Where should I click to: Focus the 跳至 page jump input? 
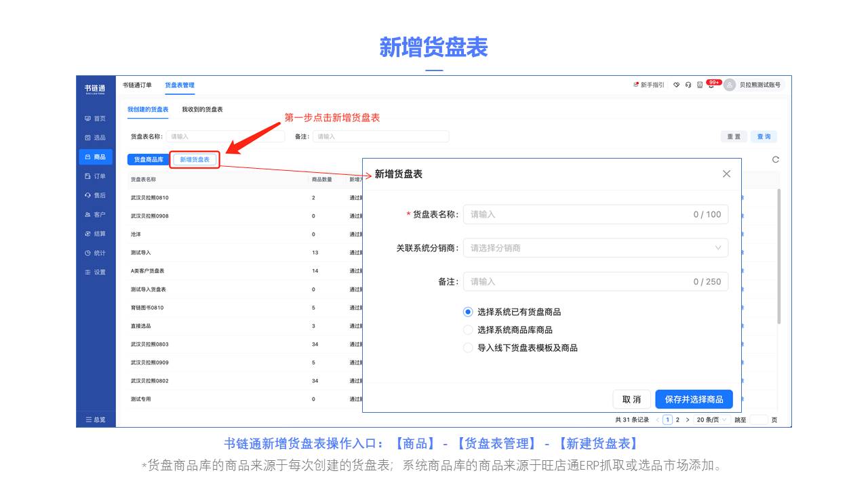[x=759, y=420]
